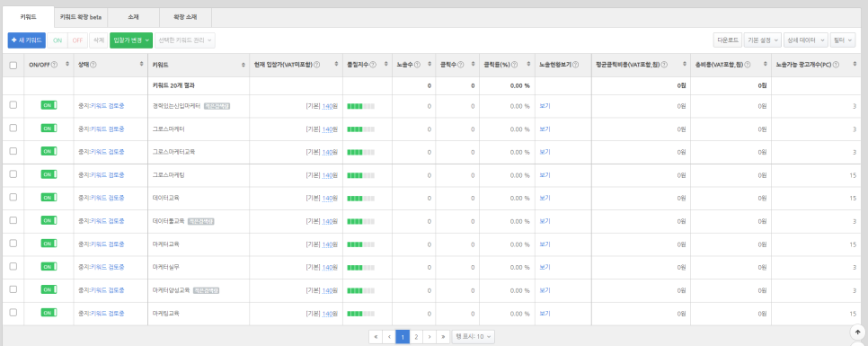Switch to the 키워드 확장 beta tab
Viewport: 868px width, 346px height.
point(81,17)
